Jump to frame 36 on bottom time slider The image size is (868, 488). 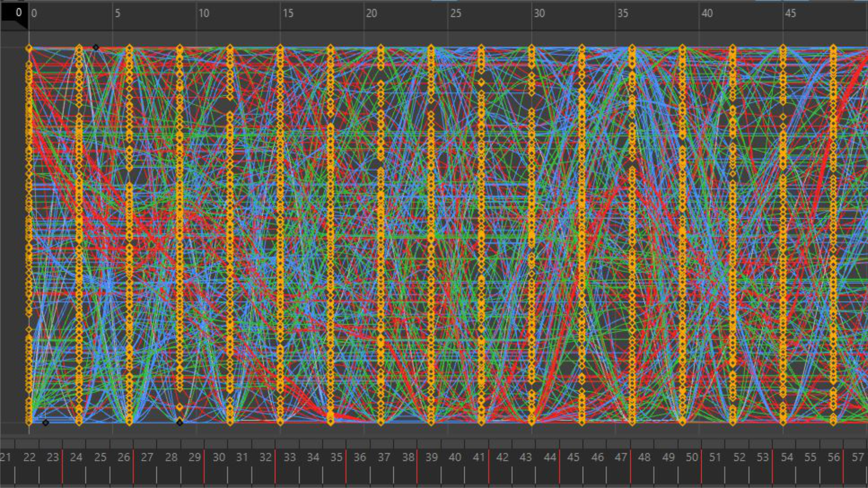tap(360, 457)
